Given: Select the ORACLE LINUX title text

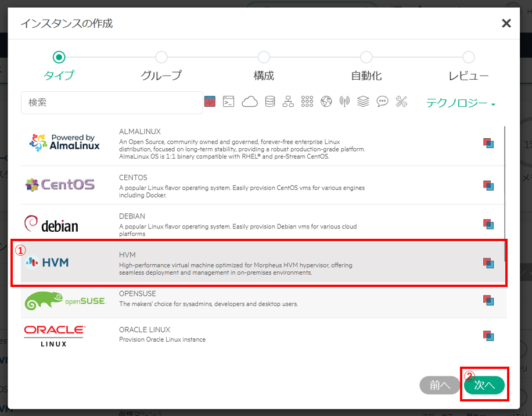Looking at the screenshot, I should pos(145,330).
